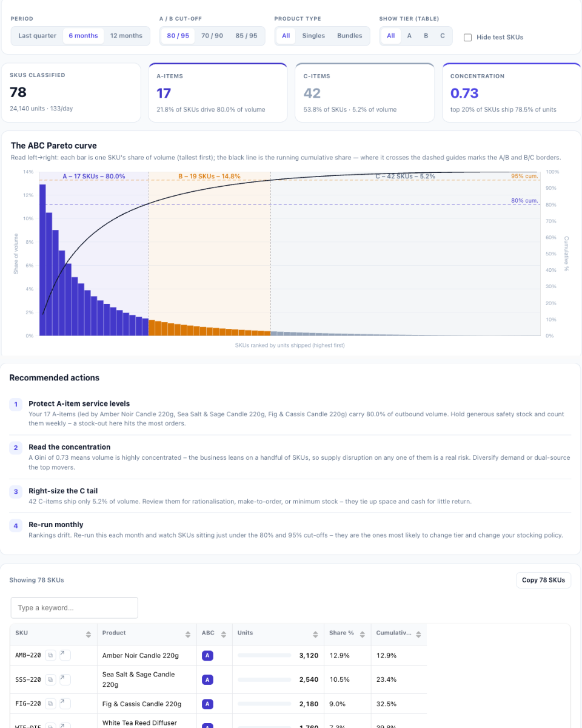Click the 3,120 units value

click(309, 655)
